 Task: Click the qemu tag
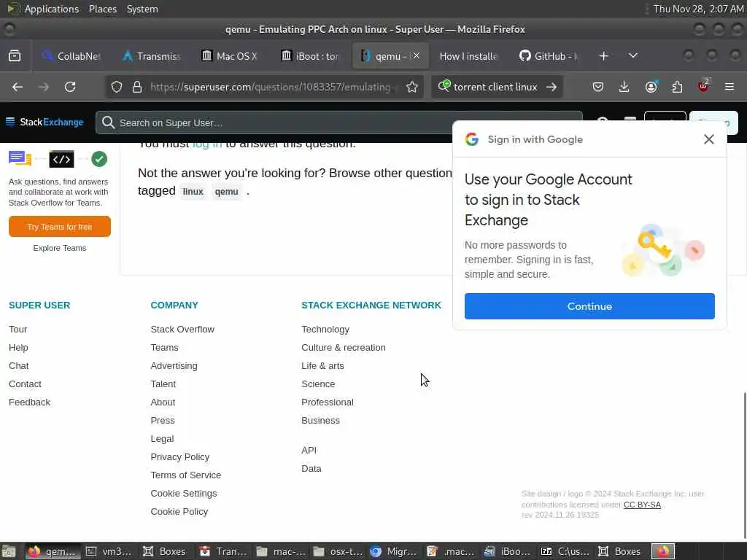(x=226, y=192)
